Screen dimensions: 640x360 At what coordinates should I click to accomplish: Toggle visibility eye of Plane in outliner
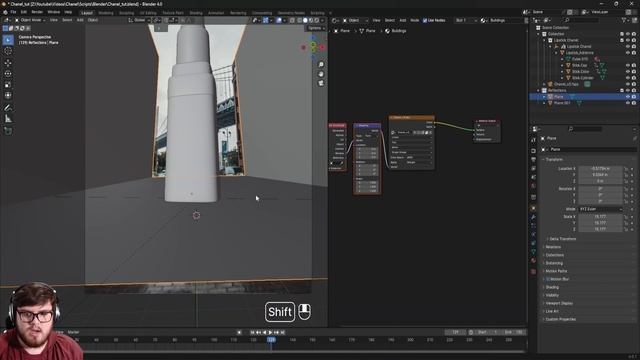[628, 97]
